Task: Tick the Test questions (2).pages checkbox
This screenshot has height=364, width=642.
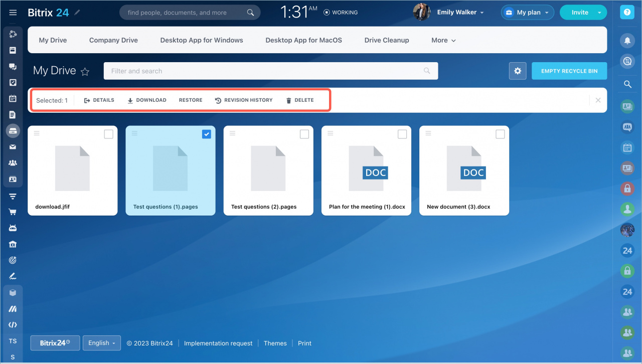Action: [304, 134]
